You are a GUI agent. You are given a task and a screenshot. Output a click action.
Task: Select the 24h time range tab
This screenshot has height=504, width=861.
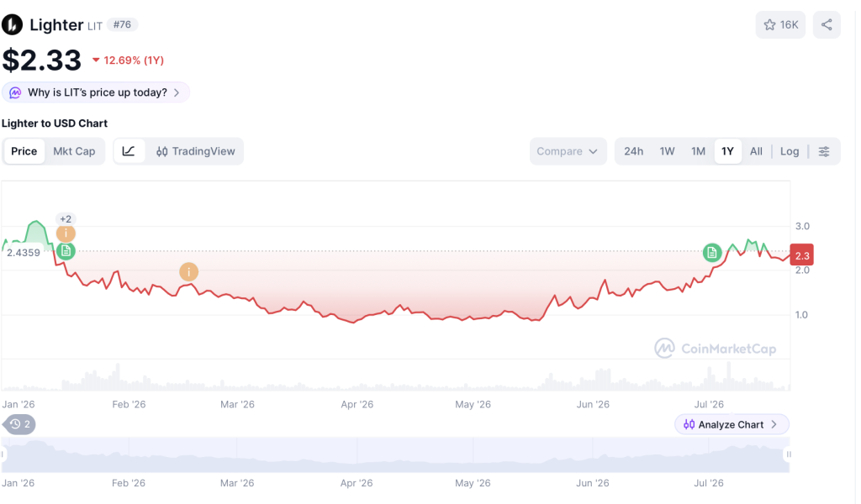point(633,151)
